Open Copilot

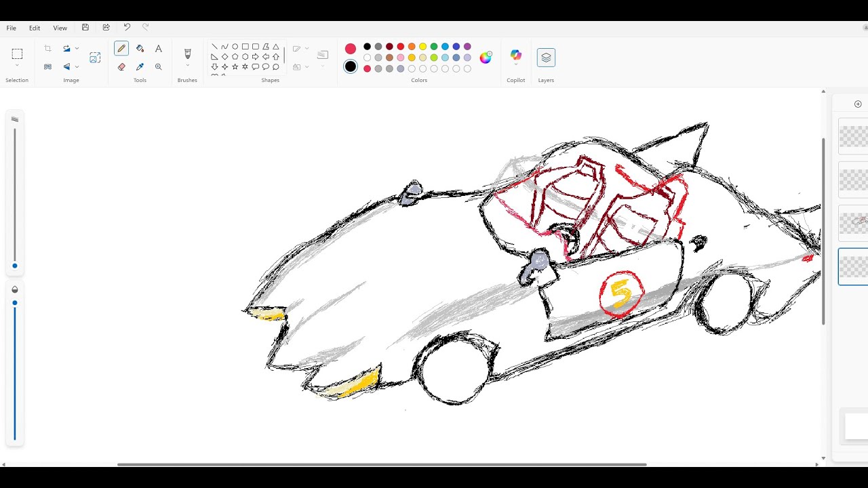[516, 55]
